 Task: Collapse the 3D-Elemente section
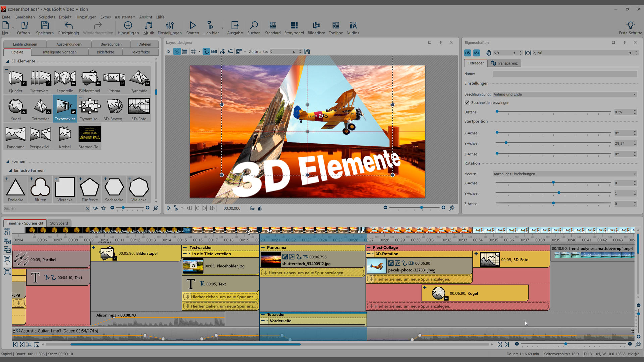[x=7, y=61]
